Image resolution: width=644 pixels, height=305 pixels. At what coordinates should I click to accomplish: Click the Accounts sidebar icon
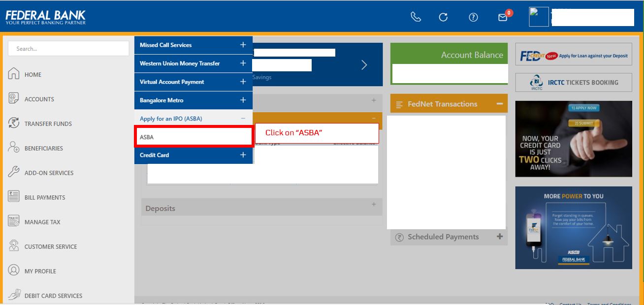click(14, 98)
